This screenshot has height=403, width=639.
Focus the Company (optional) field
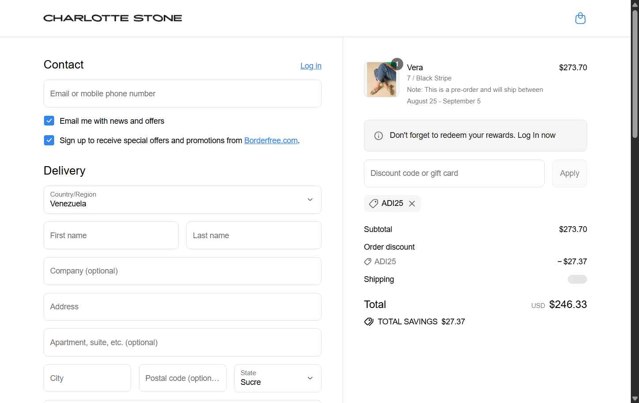[182, 271]
